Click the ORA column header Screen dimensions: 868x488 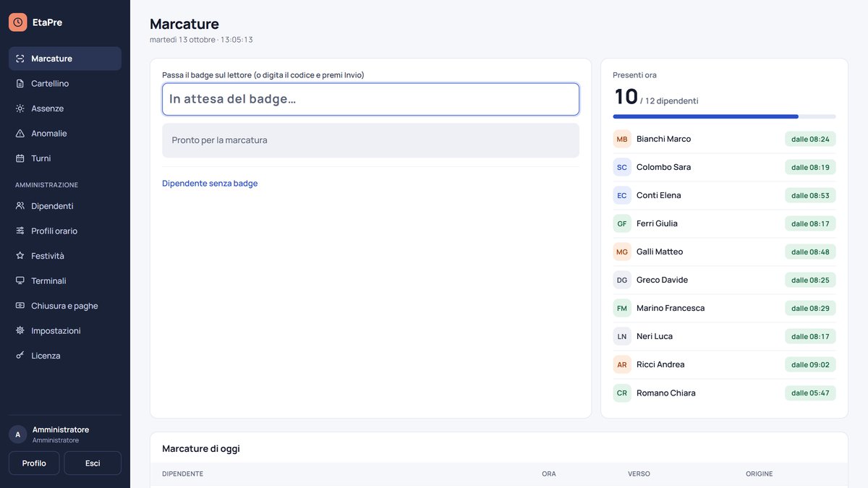click(549, 474)
